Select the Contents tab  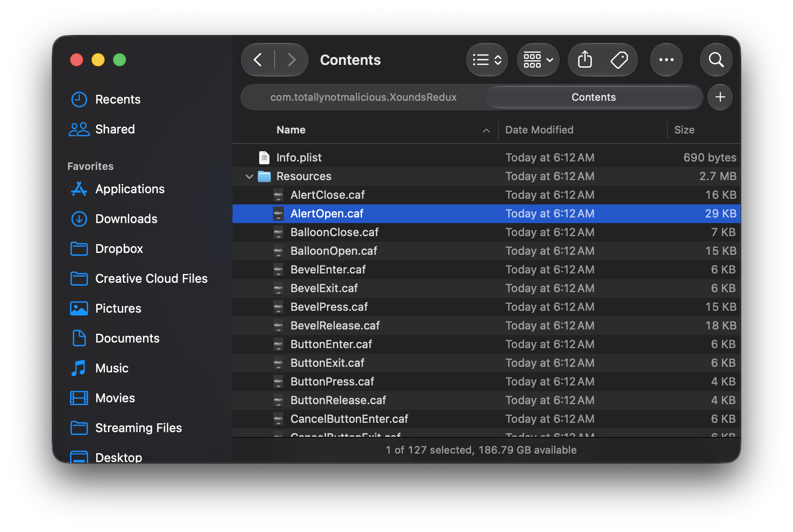[594, 97]
